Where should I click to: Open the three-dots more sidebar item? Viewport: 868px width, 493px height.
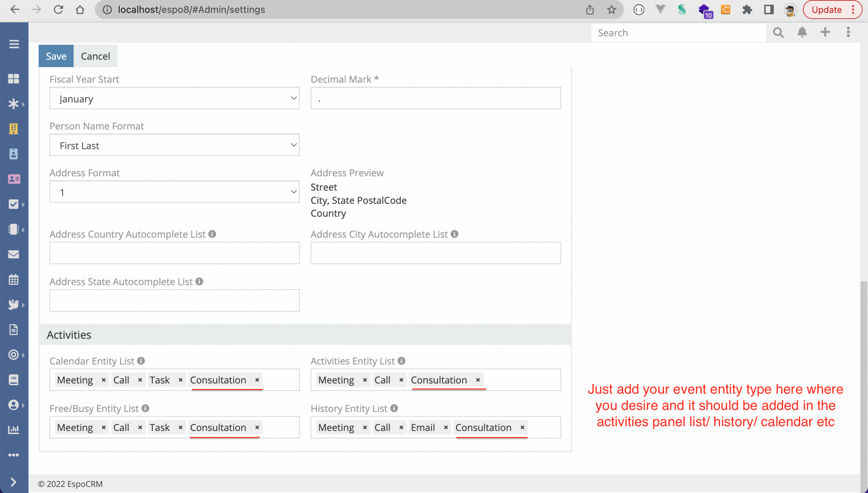click(x=14, y=455)
